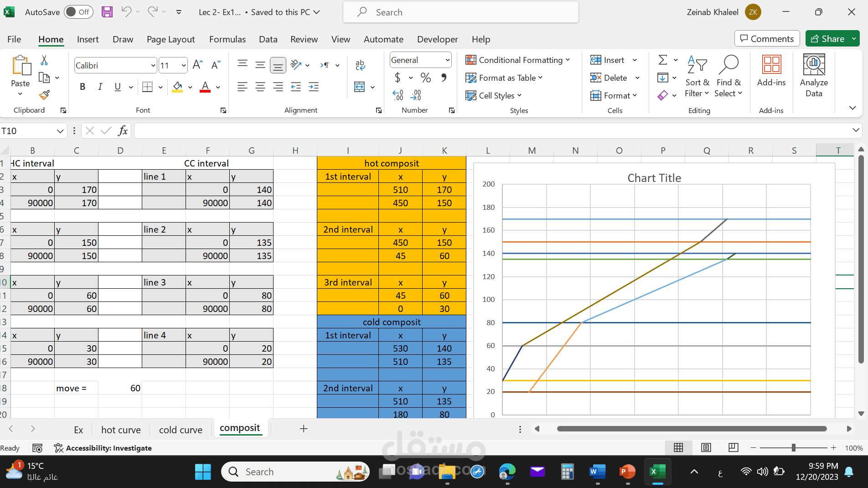Open the Insert ribbon tab
868x488 pixels.
(x=88, y=39)
